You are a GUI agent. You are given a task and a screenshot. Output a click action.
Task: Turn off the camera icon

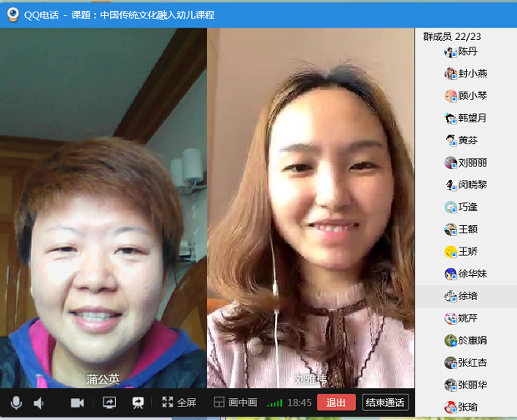[x=78, y=402]
